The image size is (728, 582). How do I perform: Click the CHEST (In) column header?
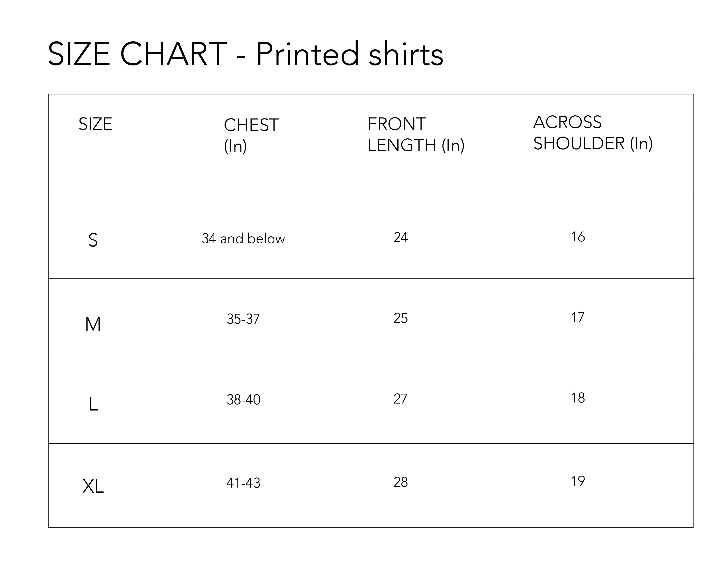tap(251, 135)
